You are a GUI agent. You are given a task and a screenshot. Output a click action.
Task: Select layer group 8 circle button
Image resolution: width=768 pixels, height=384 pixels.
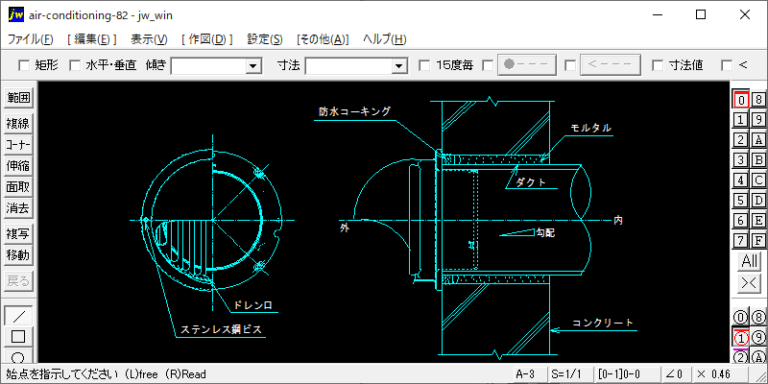[758, 317]
